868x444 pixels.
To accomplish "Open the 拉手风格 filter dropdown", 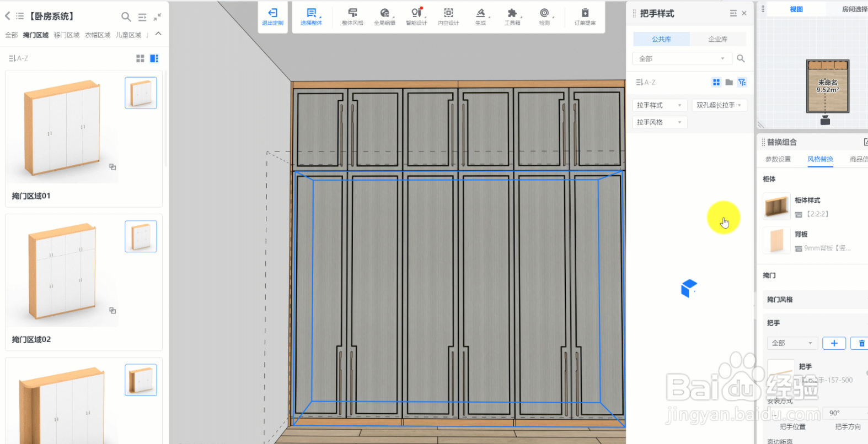I will click(660, 122).
